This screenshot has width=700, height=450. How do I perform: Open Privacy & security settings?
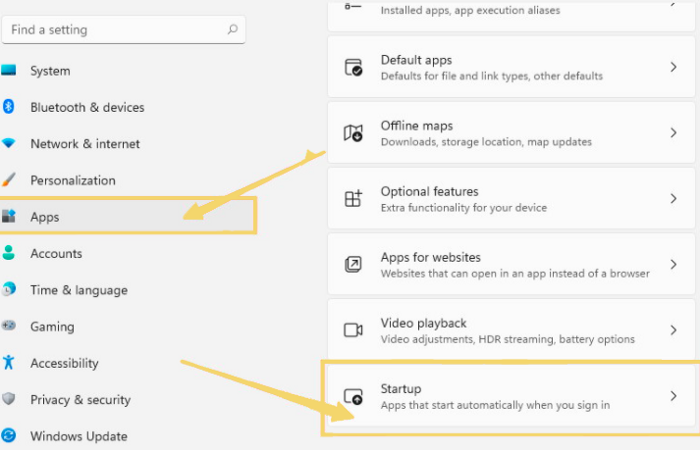80,400
